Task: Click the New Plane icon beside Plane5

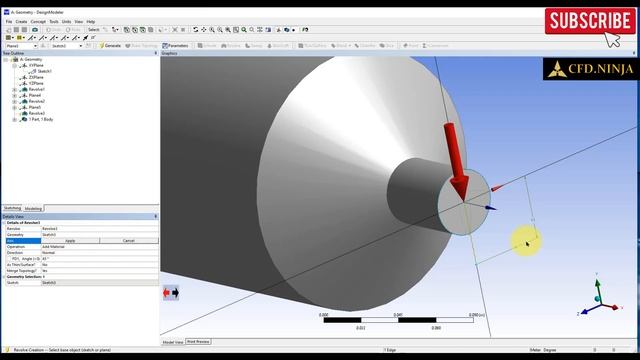Action: tap(43, 46)
